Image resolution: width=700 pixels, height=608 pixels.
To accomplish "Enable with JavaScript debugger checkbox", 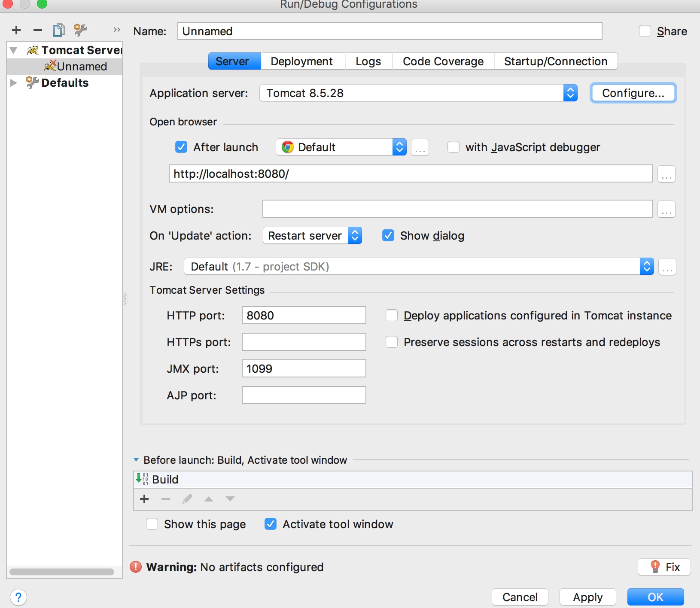I will point(453,147).
